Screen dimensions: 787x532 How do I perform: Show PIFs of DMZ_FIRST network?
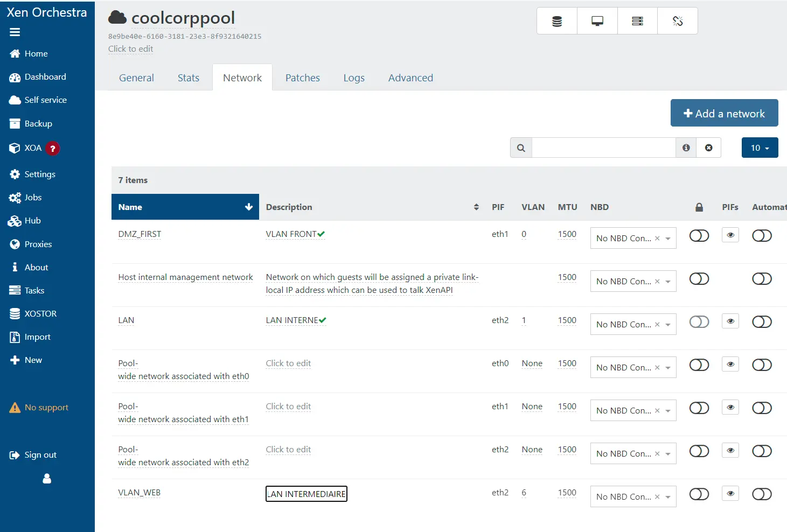pos(730,235)
